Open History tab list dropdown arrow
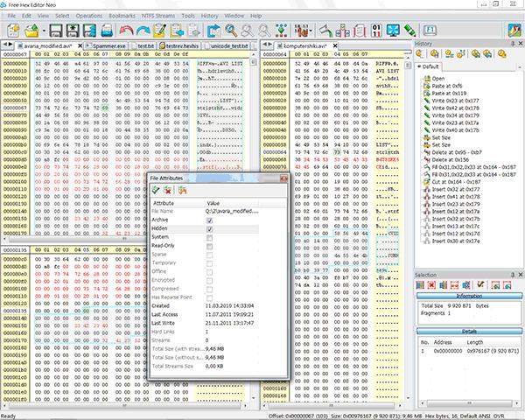Screen dimensions: 525x420 click(x=519, y=67)
